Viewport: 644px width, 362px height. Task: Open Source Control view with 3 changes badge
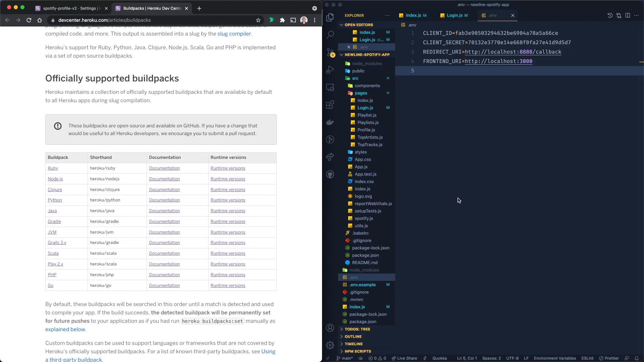pyautogui.click(x=330, y=52)
